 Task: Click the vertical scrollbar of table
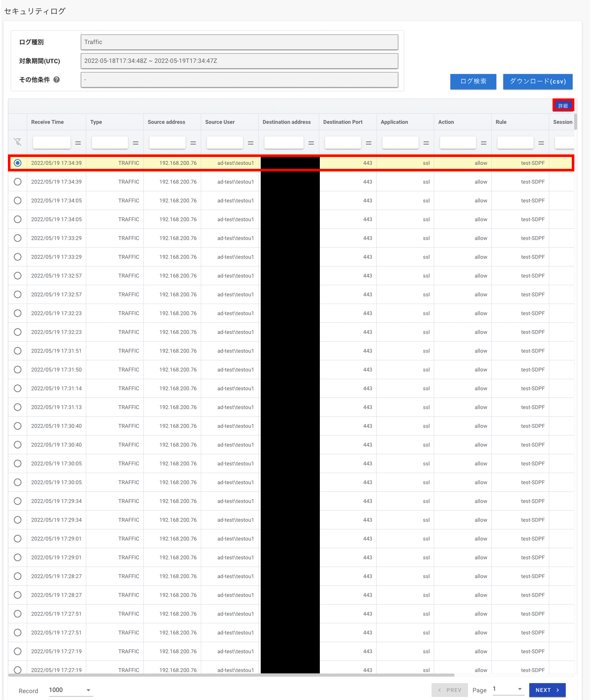575,122
